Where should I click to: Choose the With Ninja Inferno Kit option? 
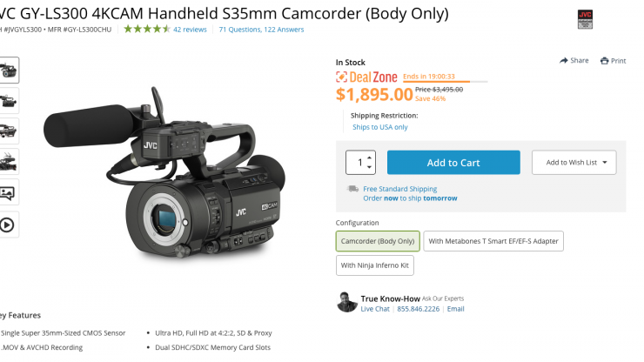374,265
